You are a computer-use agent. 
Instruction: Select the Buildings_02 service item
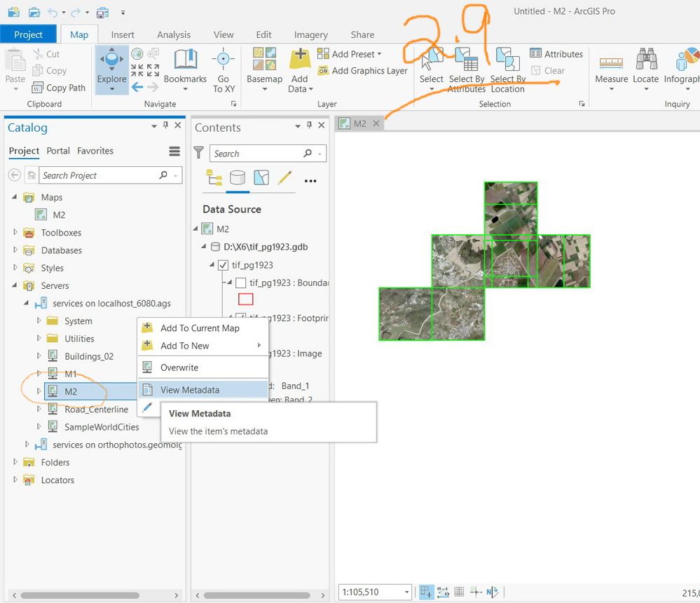coord(89,356)
